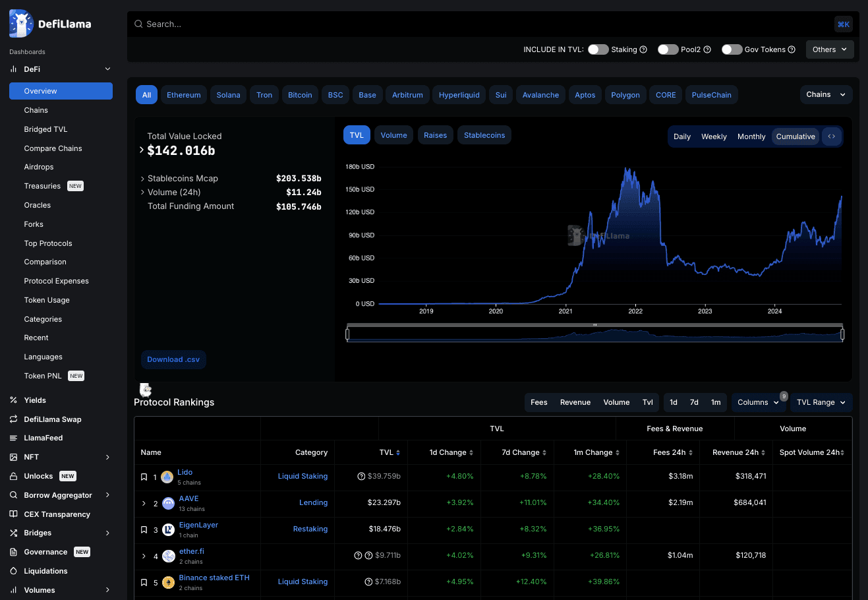Click the DefiLlama logo
This screenshot has height=600, width=868.
(50, 24)
